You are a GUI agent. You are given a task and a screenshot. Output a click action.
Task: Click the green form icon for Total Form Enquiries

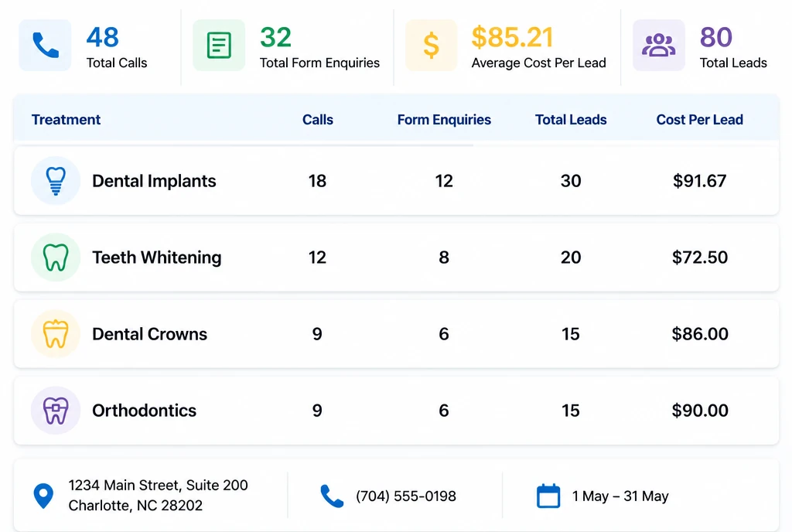(x=219, y=46)
